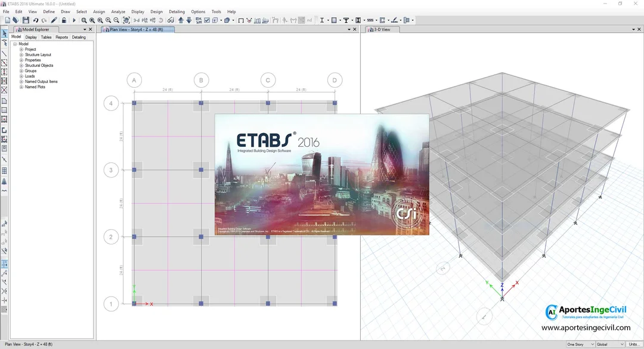The width and height of the screenshot is (644, 349).
Task: Switch to the Tables tab in Model Explorer
Action: 46,37
